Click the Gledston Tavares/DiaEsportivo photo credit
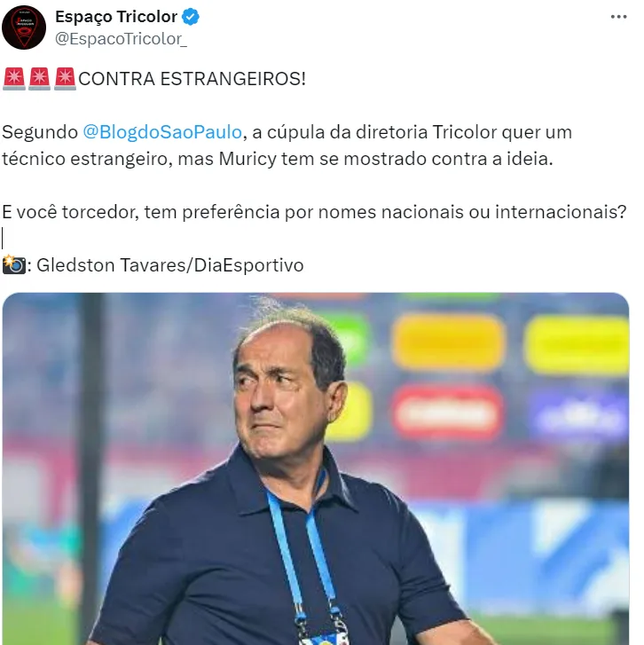The image size is (644, 645). 169,265
